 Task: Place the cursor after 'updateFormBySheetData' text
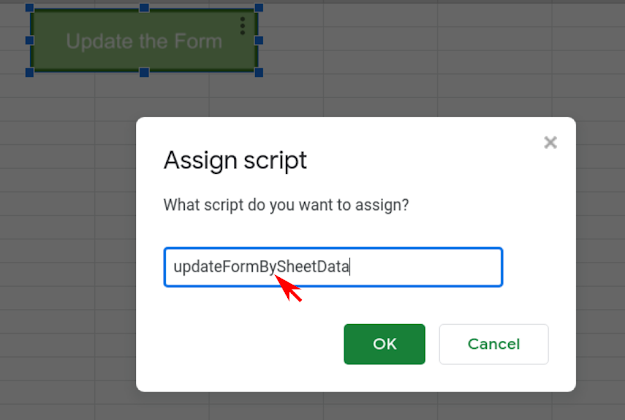(351, 267)
